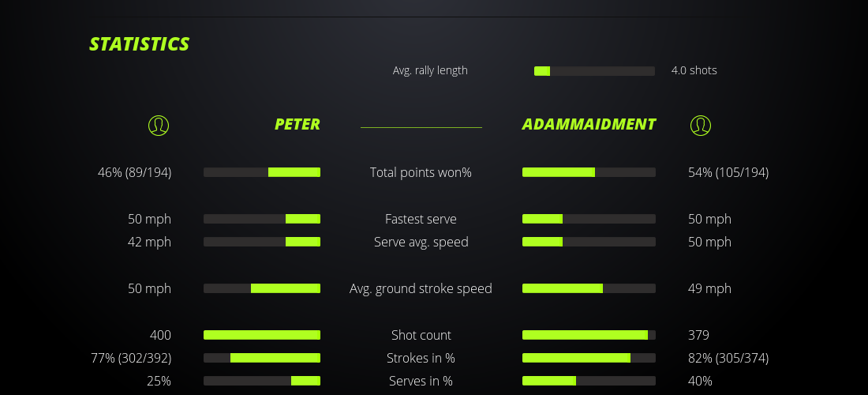Screen dimensions: 868x395
Task: Click the Avg. ground stroke speed label
Action: coord(421,288)
